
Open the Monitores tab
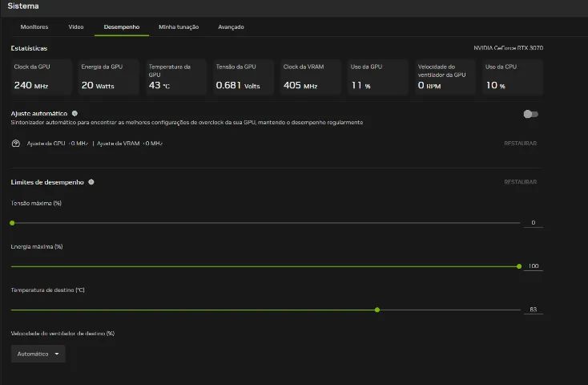pyautogui.click(x=34, y=27)
